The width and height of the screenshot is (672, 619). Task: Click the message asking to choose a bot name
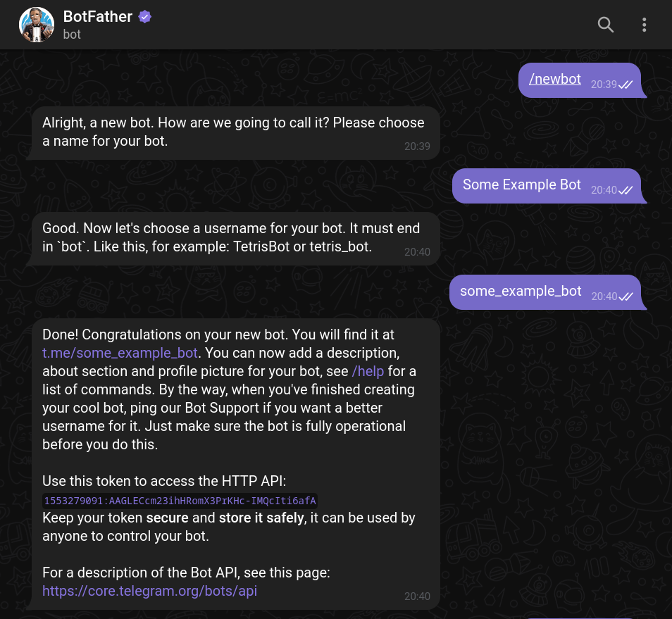(x=232, y=132)
